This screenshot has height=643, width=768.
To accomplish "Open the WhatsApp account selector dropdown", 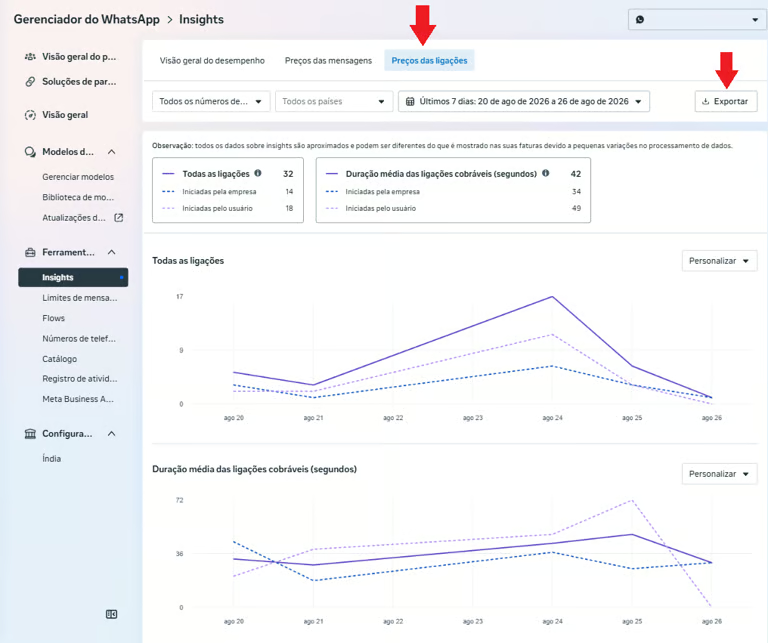I will point(697,20).
